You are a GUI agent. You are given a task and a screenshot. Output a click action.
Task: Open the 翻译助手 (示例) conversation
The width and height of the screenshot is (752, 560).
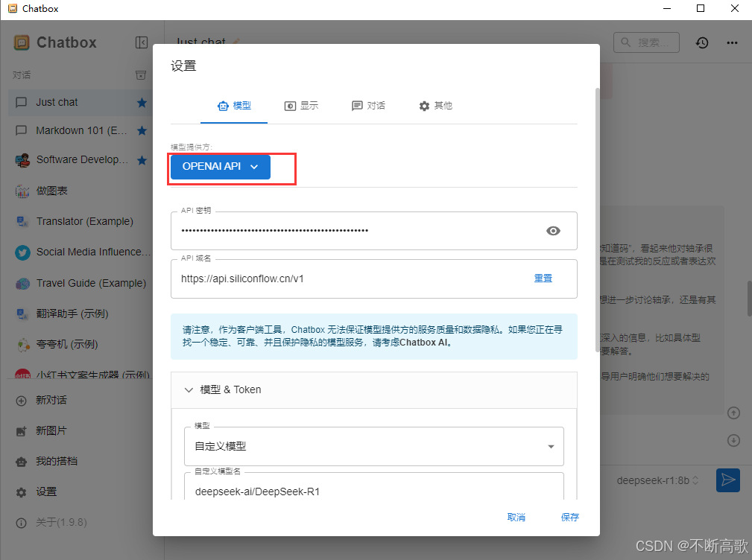pyautogui.click(x=80, y=314)
